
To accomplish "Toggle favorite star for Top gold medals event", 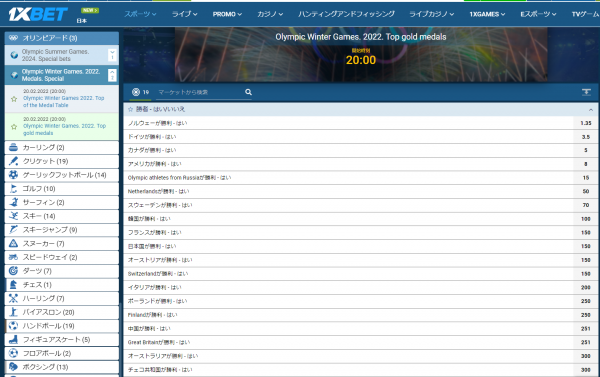I will tap(14, 126).
